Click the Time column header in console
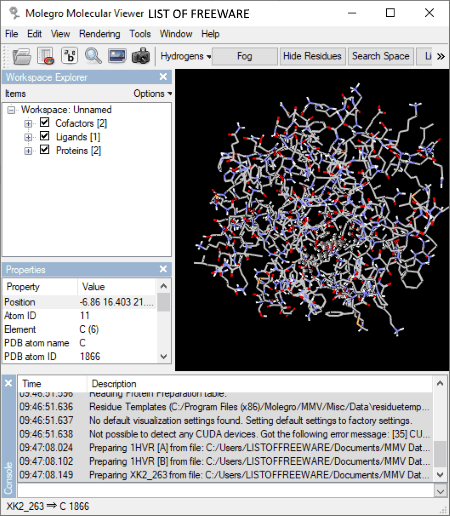 click(x=52, y=384)
